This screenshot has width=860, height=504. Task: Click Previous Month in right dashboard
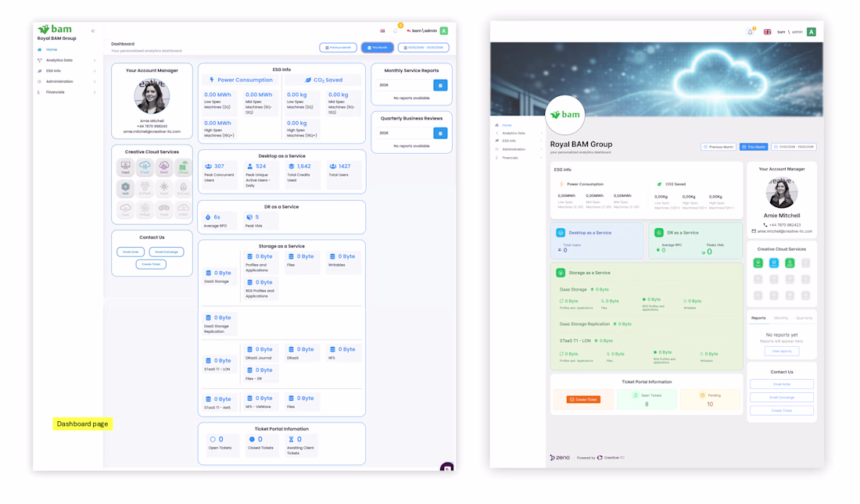718,147
